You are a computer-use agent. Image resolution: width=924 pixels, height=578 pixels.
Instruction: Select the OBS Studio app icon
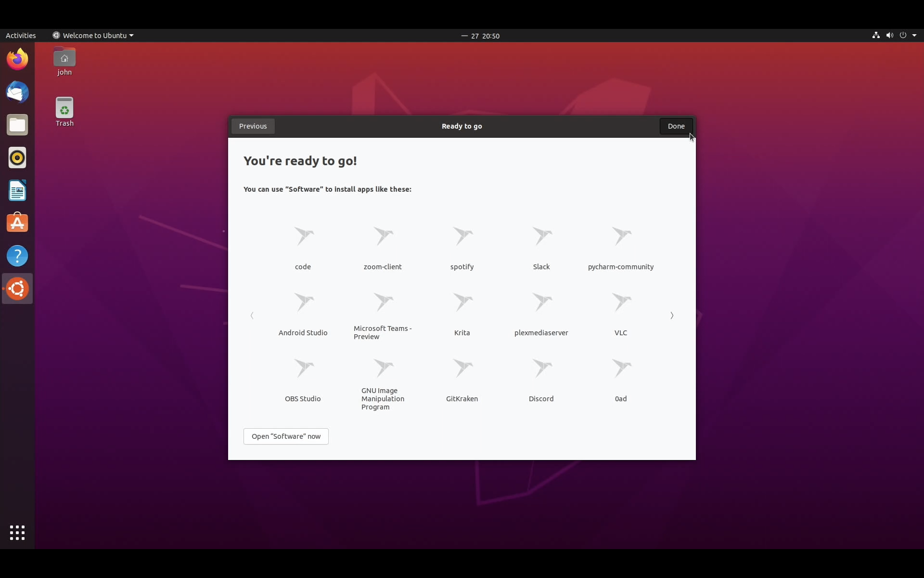(x=303, y=368)
